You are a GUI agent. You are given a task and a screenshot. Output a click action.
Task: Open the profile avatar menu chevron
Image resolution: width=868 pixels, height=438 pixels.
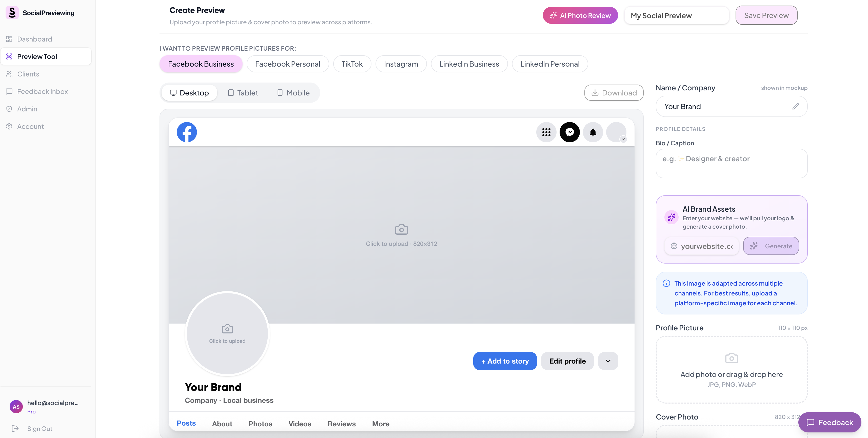click(623, 139)
